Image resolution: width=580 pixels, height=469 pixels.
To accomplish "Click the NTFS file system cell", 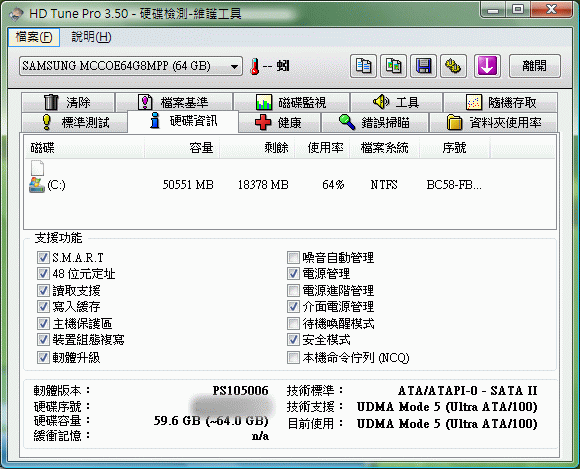I will [x=384, y=185].
